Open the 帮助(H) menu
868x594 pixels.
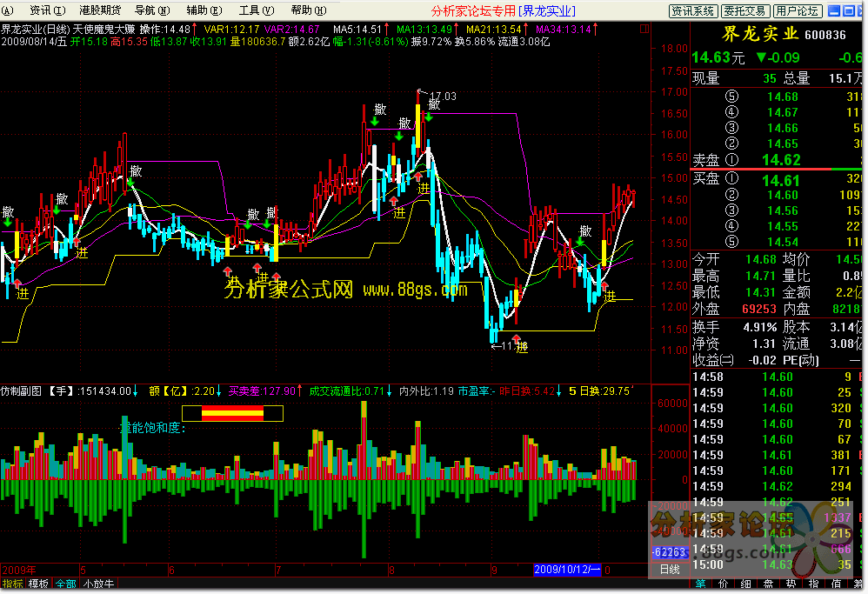point(309,10)
